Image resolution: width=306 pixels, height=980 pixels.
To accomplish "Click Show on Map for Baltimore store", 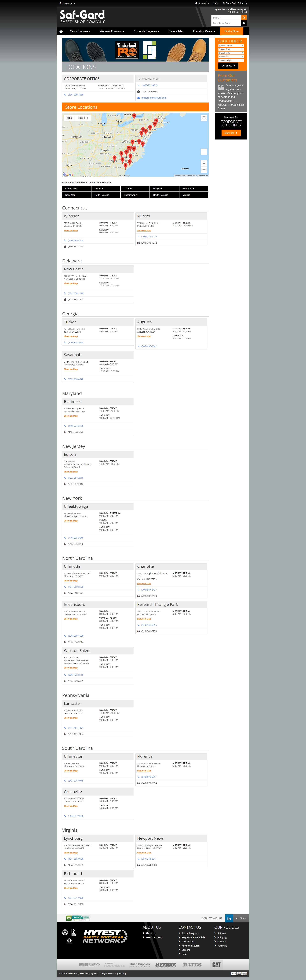I will tap(71, 416).
